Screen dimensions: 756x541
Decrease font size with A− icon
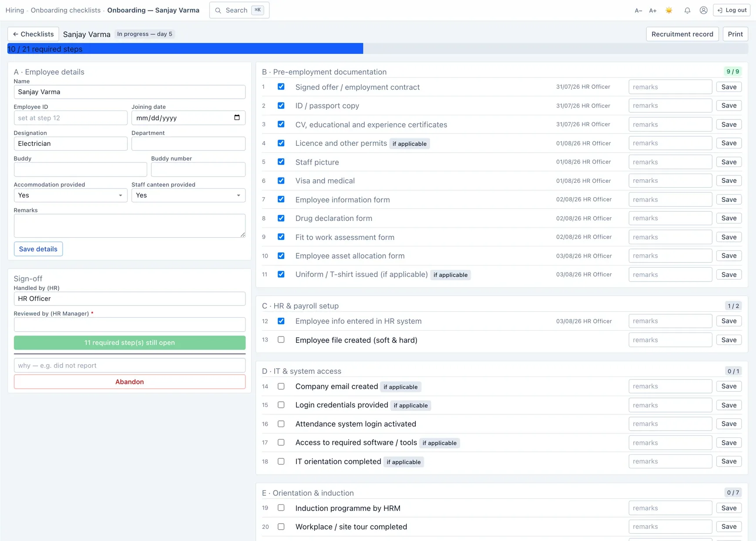(638, 10)
